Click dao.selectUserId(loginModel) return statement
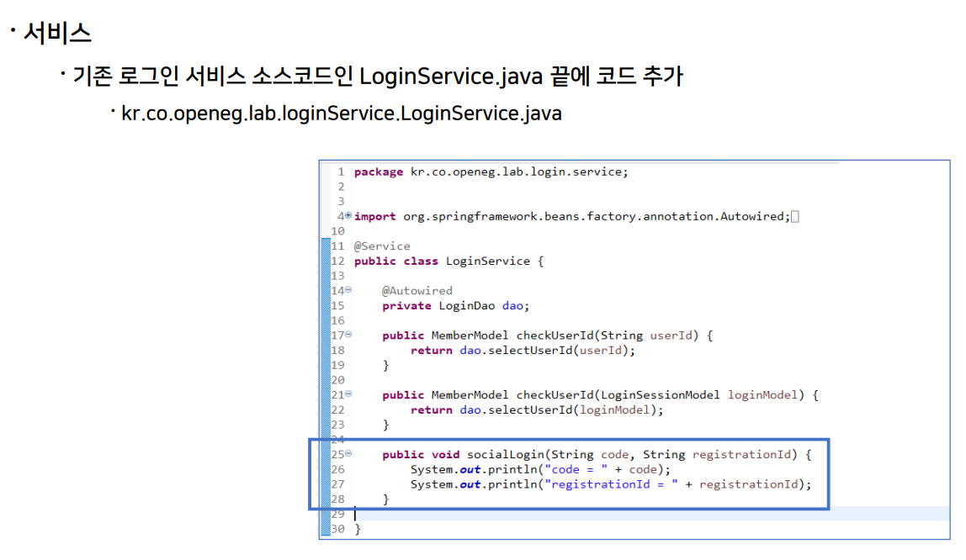 pos(561,409)
